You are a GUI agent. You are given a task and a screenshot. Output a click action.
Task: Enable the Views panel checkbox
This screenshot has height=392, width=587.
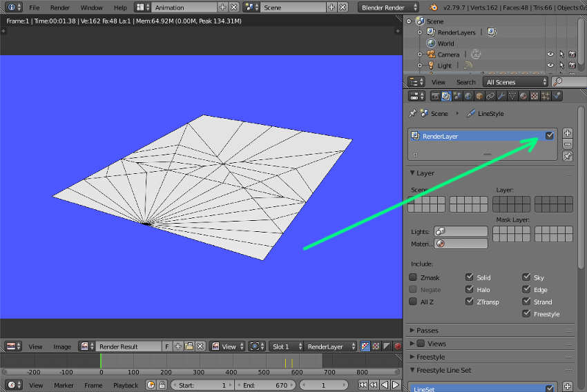pyautogui.click(x=421, y=343)
